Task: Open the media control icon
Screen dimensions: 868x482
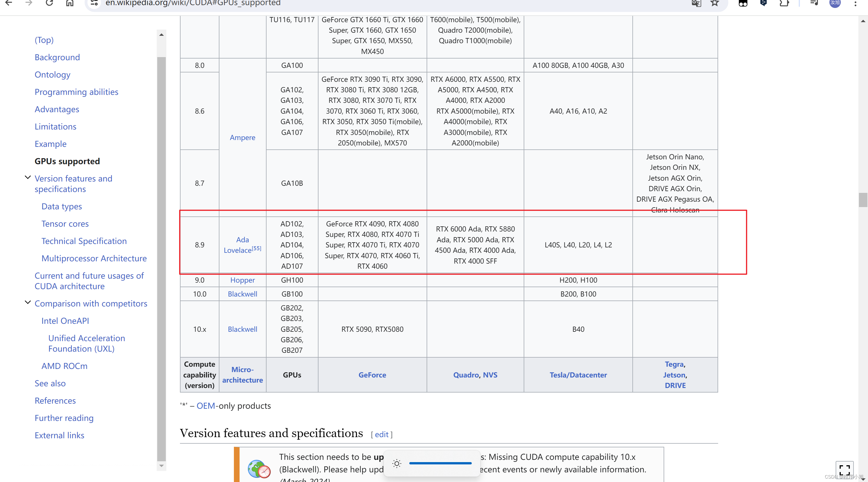Action: pyautogui.click(x=814, y=3)
